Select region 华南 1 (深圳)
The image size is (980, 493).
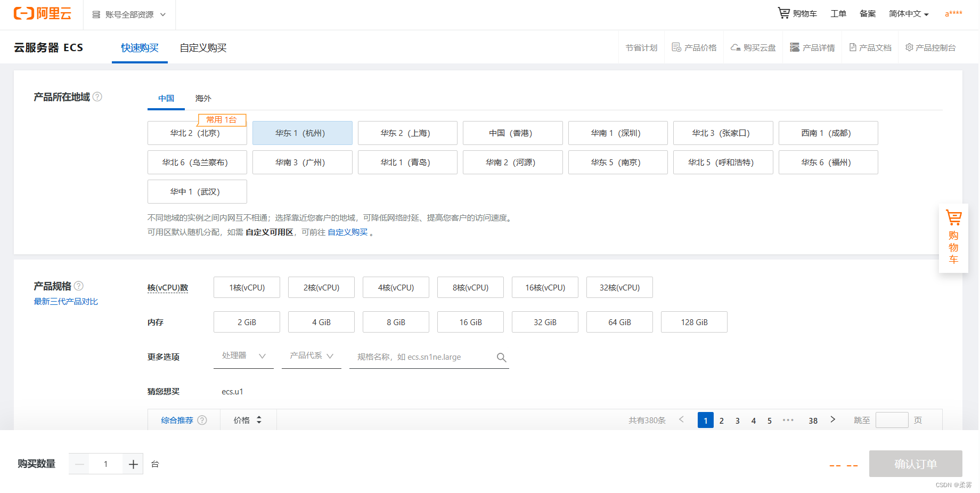(618, 133)
